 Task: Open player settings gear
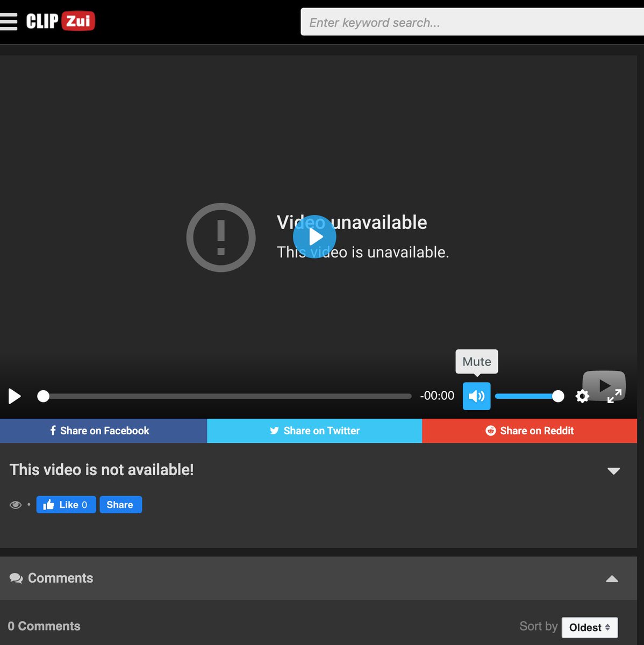[582, 396]
